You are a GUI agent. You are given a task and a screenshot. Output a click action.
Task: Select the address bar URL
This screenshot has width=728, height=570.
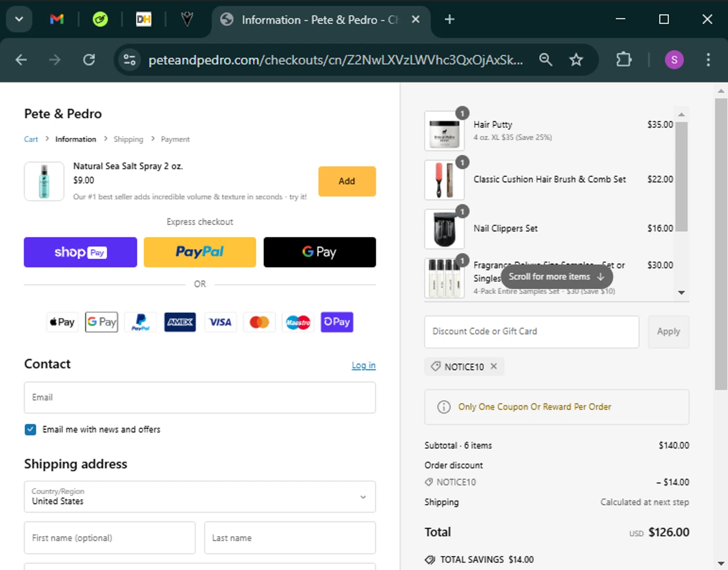(335, 60)
